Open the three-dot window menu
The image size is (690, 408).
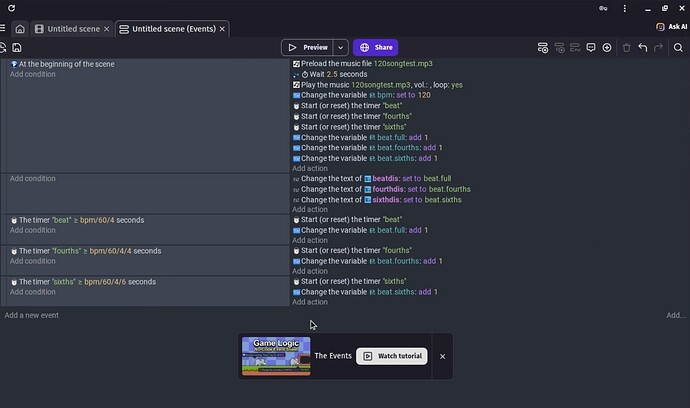click(x=623, y=8)
